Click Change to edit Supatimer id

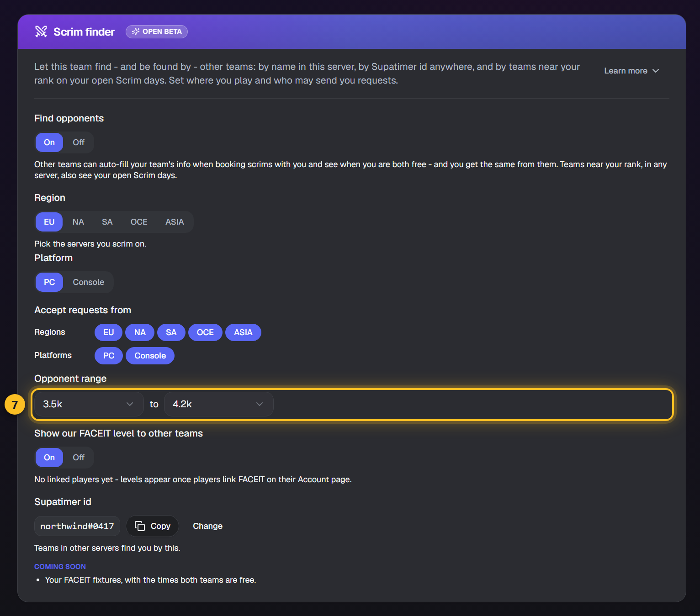coord(207,526)
